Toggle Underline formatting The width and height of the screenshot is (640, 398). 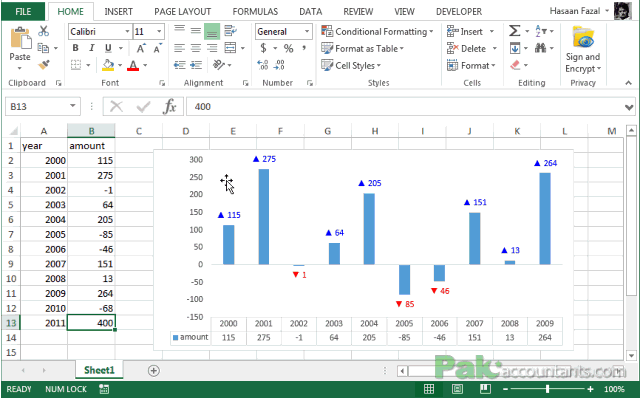(108, 48)
